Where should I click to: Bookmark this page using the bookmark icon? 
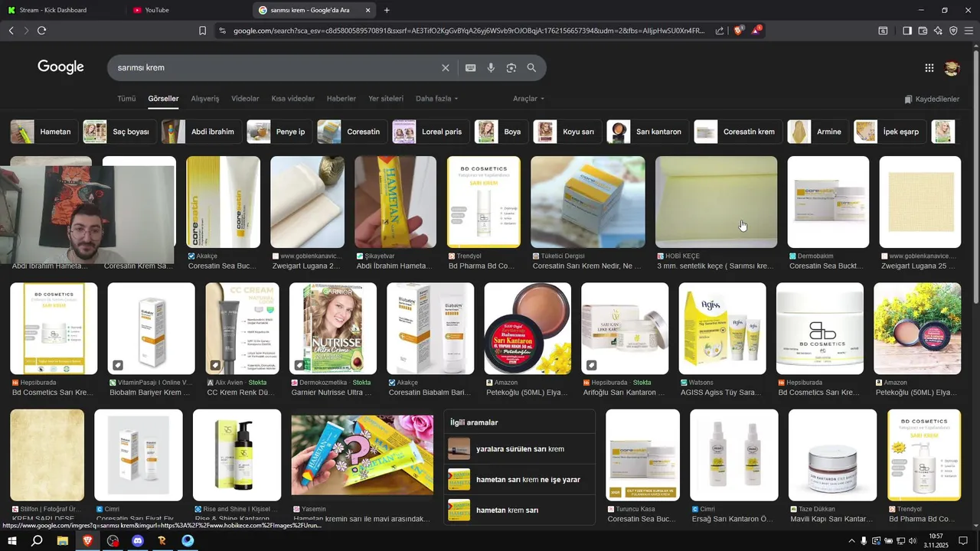click(202, 31)
